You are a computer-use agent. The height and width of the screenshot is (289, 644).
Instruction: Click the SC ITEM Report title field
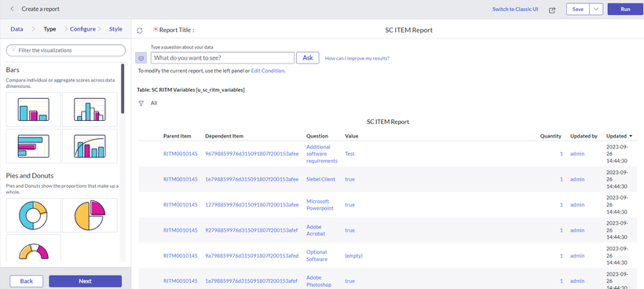(408, 30)
